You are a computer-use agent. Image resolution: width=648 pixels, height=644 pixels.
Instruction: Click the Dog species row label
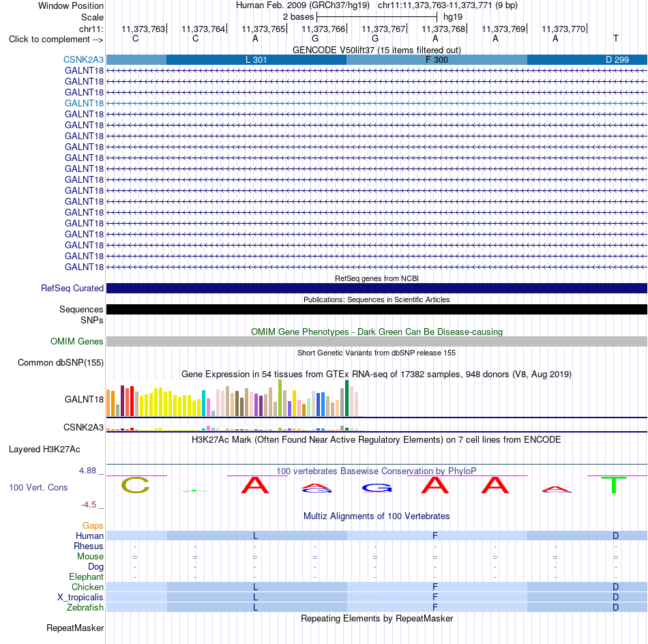point(95,567)
